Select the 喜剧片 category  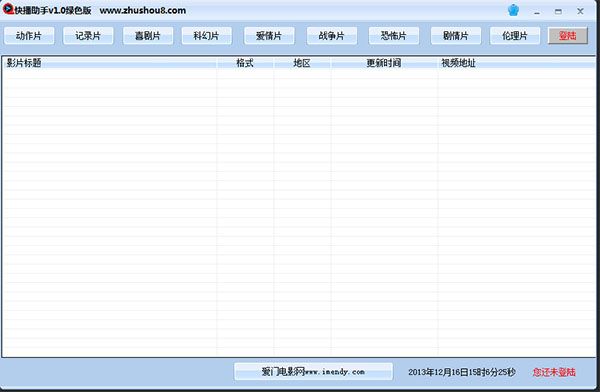(148, 36)
